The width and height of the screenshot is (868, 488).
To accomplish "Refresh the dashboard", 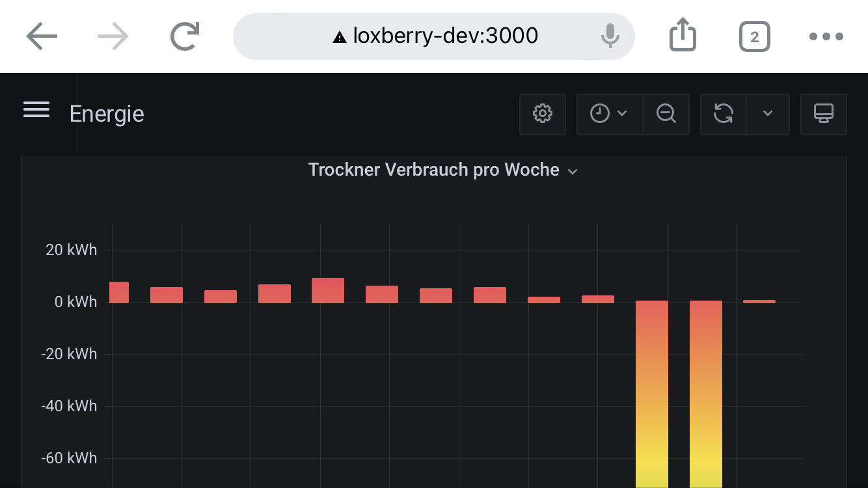I will 724,115.
